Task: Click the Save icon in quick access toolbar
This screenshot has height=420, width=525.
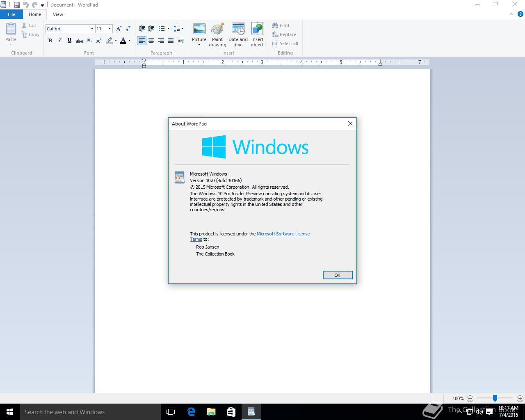Action: pyautogui.click(x=17, y=5)
